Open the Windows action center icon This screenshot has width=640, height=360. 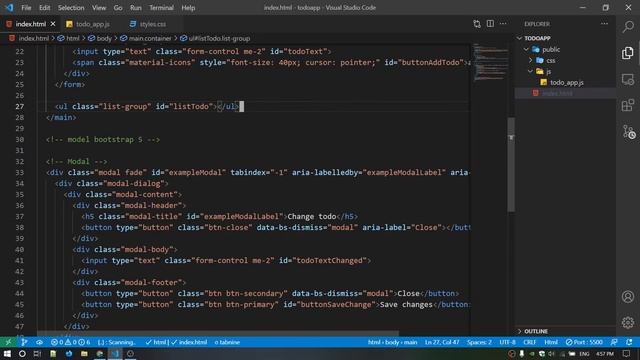[627, 354]
